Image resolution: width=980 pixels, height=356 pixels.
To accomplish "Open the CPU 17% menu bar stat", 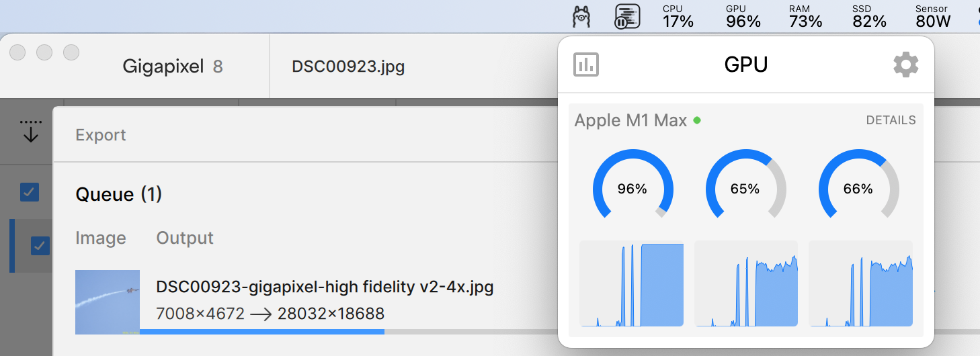I will point(678,16).
